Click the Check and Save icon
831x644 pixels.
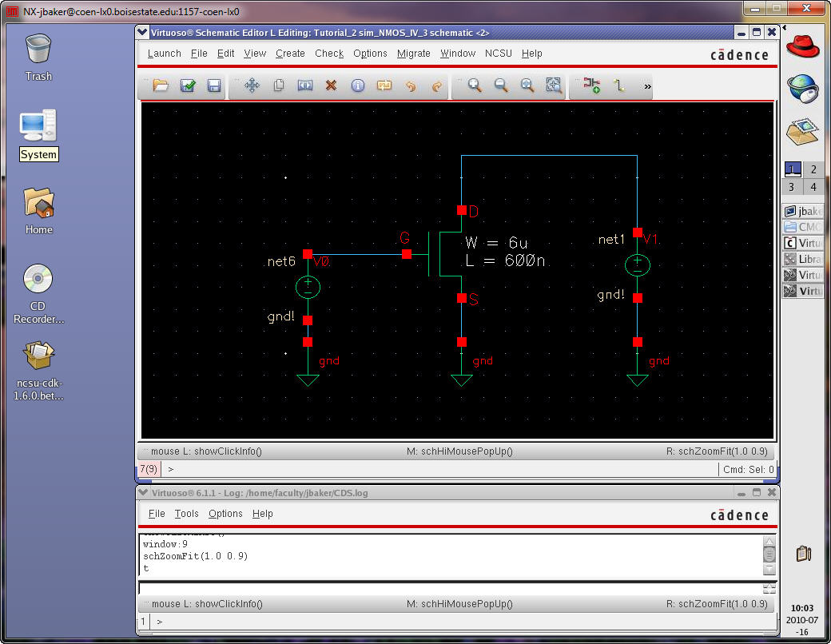[188, 85]
